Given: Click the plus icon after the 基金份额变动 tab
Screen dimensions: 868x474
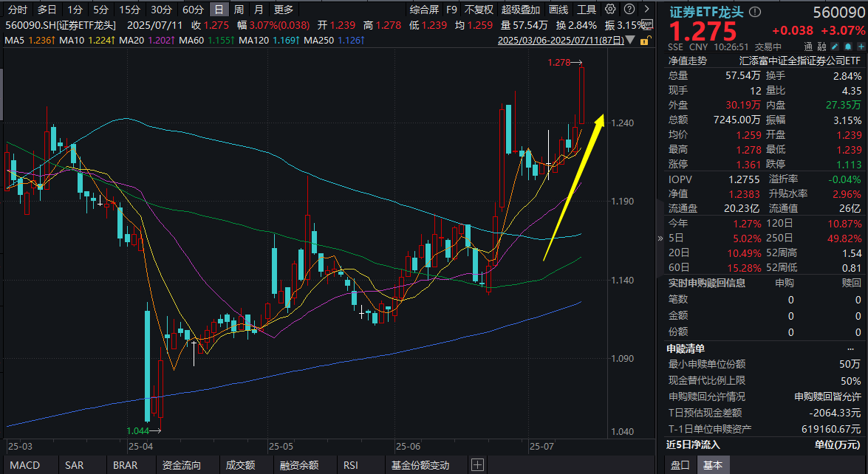Looking at the screenshot, I should (479, 466).
